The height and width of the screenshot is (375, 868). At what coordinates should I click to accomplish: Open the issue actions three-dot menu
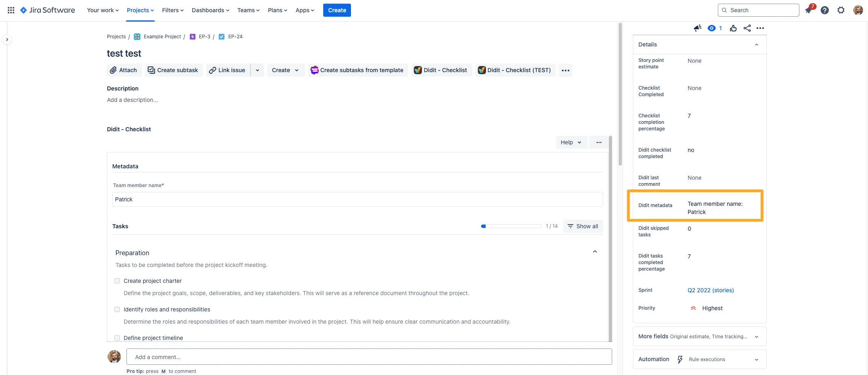coord(760,28)
